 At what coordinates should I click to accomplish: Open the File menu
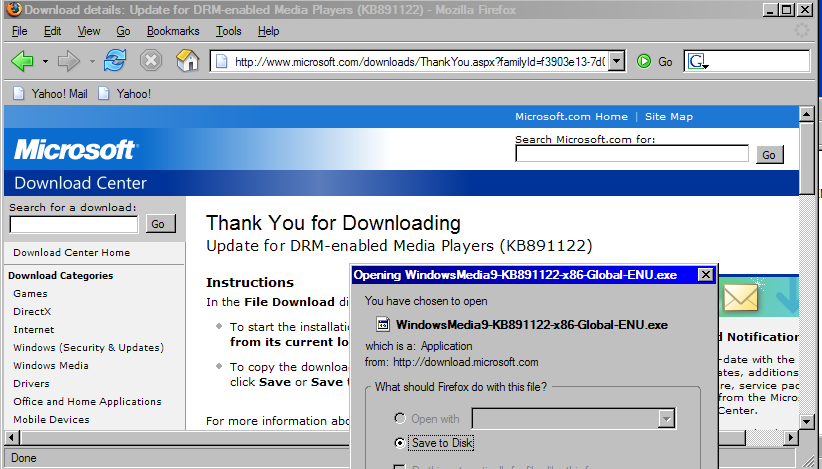click(19, 31)
